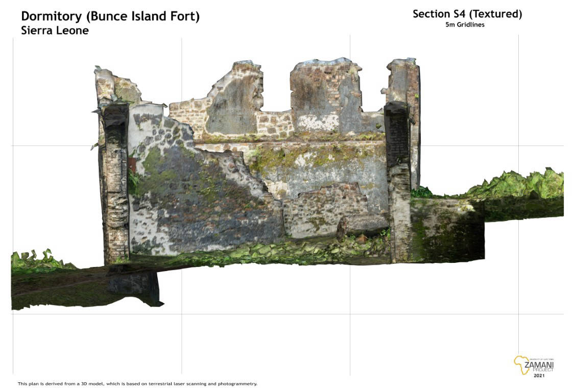
Task: Click the ZAMANI word in the logo
Action: point(539,365)
